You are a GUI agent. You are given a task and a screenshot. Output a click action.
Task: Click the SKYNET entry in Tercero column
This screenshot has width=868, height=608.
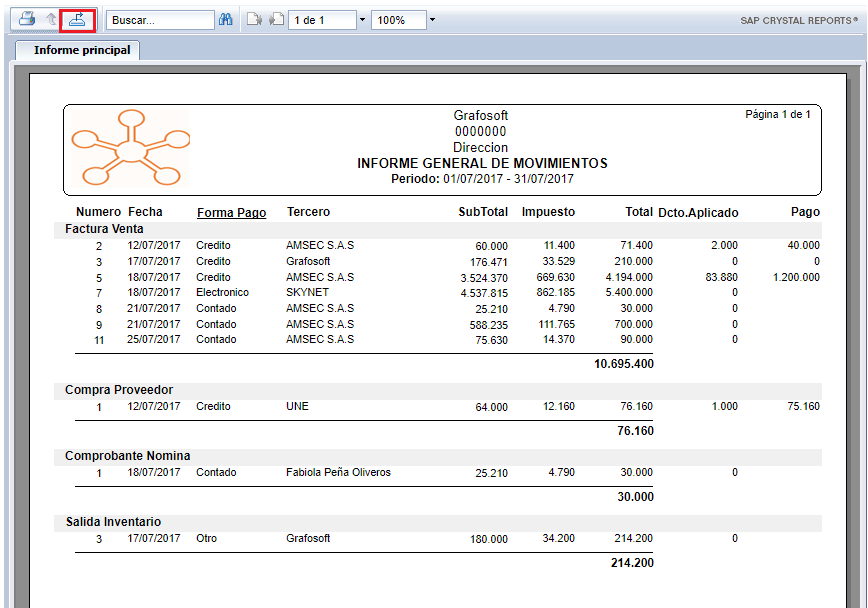click(x=308, y=293)
